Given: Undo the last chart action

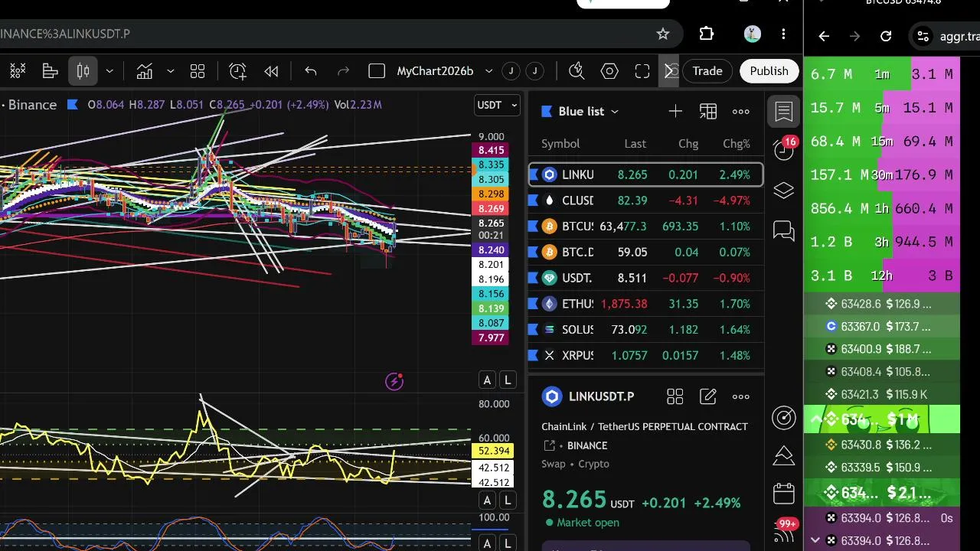Looking at the screenshot, I should 311,71.
